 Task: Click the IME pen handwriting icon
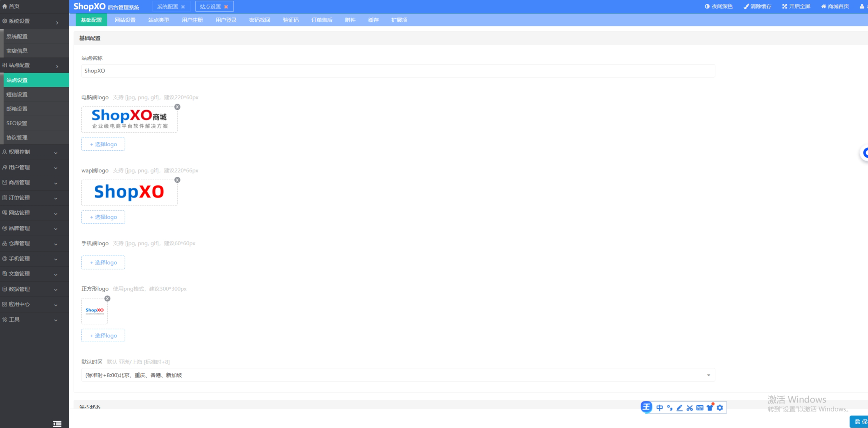coord(679,408)
